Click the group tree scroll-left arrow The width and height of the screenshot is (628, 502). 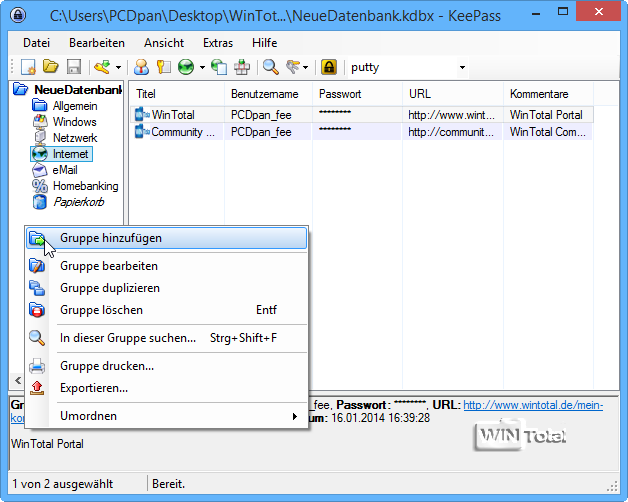18,380
